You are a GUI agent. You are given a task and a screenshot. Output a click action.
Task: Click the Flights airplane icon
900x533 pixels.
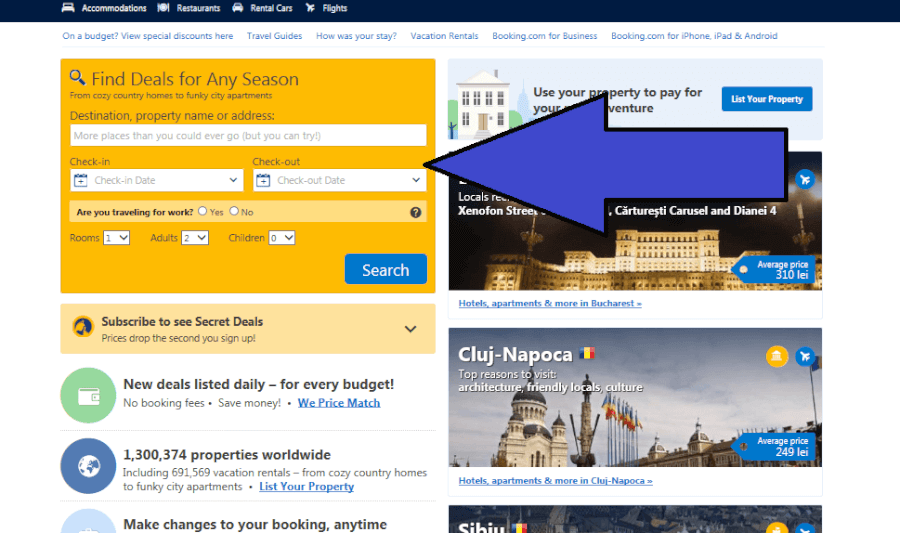311,7
